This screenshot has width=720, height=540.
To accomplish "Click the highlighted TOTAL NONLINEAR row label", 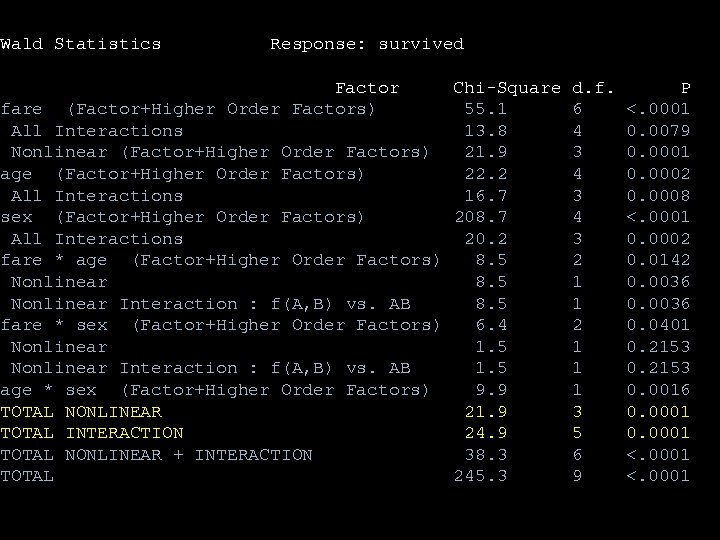I will point(81,412).
